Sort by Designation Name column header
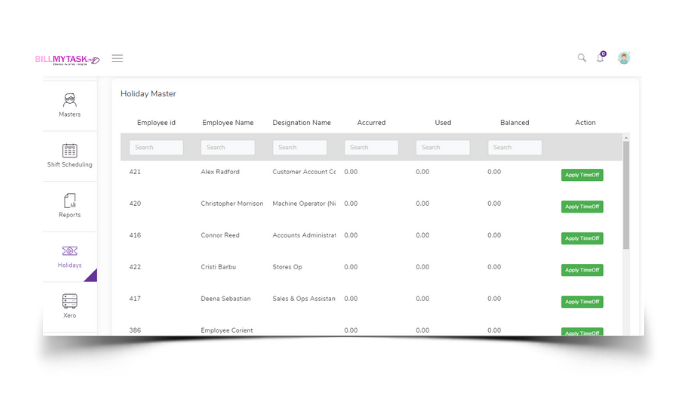This screenshot has height=400, width=700. pyautogui.click(x=302, y=122)
